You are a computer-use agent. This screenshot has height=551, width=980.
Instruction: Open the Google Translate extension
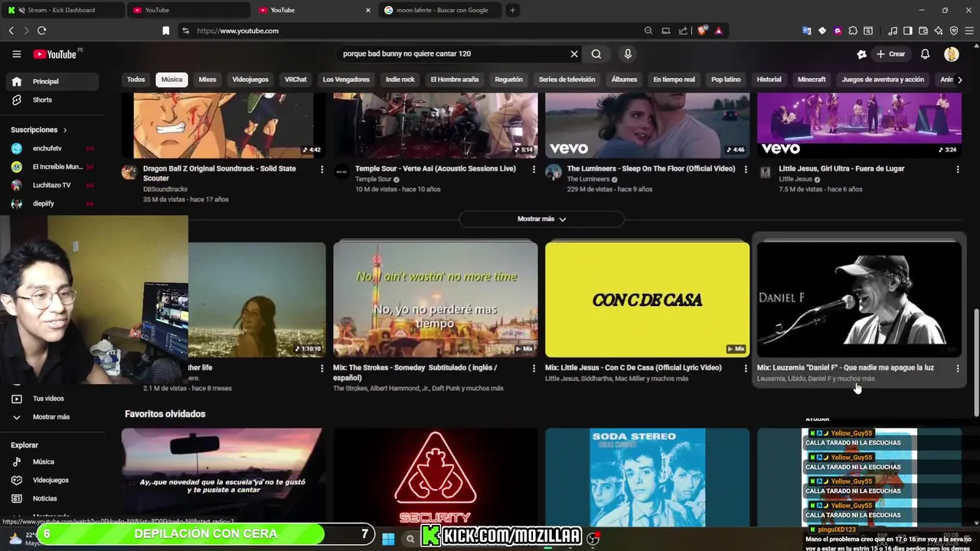click(x=806, y=31)
